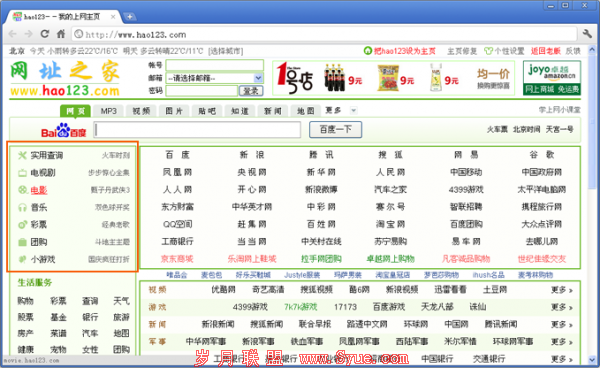This screenshot has width=600, height=368.
Task: Open the 凤凰网 link
Action: (177, 172)
